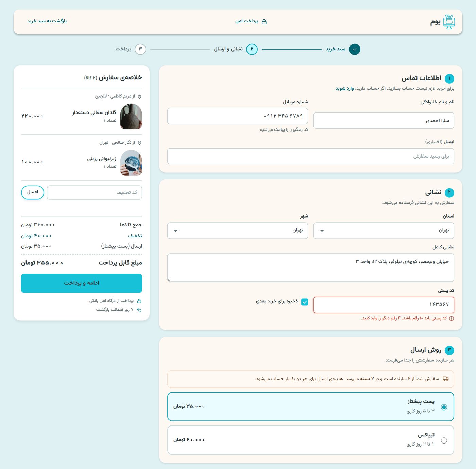Open the استان dropdown

pyautogui.click(x=384, y=231)
